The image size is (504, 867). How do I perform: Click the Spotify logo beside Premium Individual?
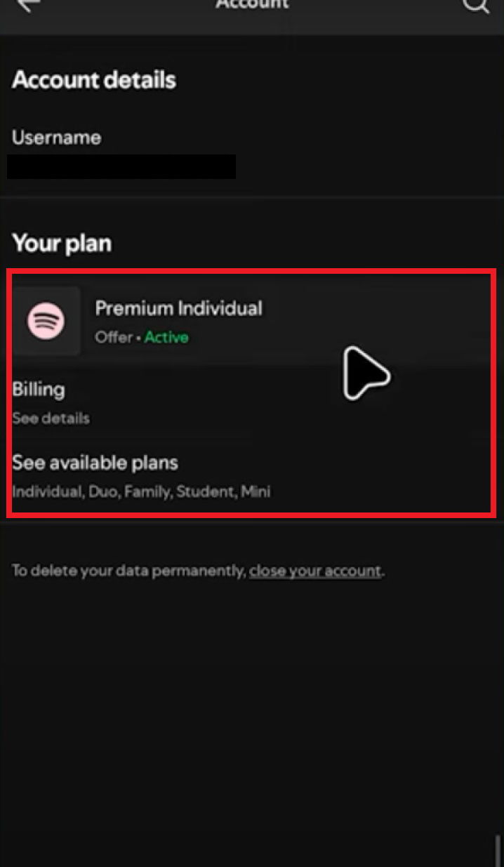47,322
